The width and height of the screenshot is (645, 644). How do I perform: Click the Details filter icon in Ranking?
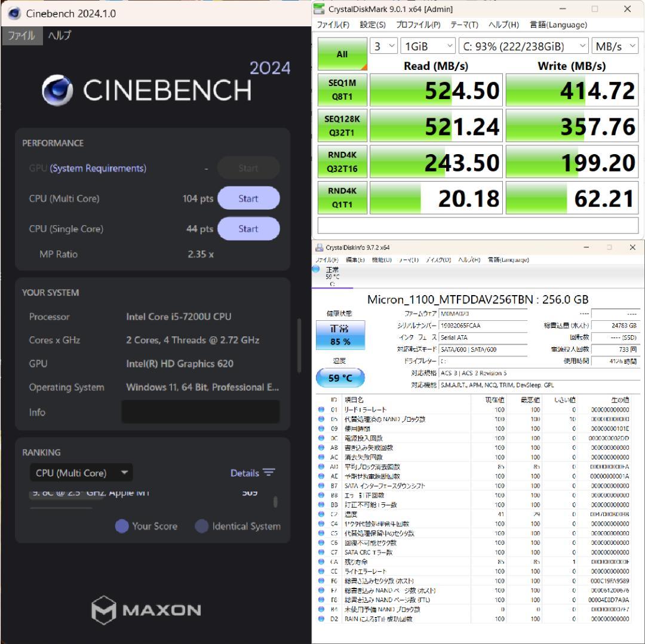click(269, 473)
